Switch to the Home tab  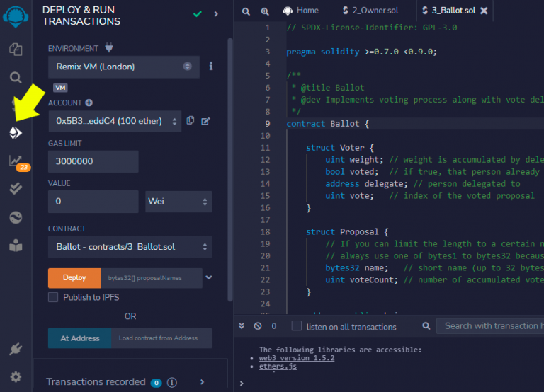point(301,11)
